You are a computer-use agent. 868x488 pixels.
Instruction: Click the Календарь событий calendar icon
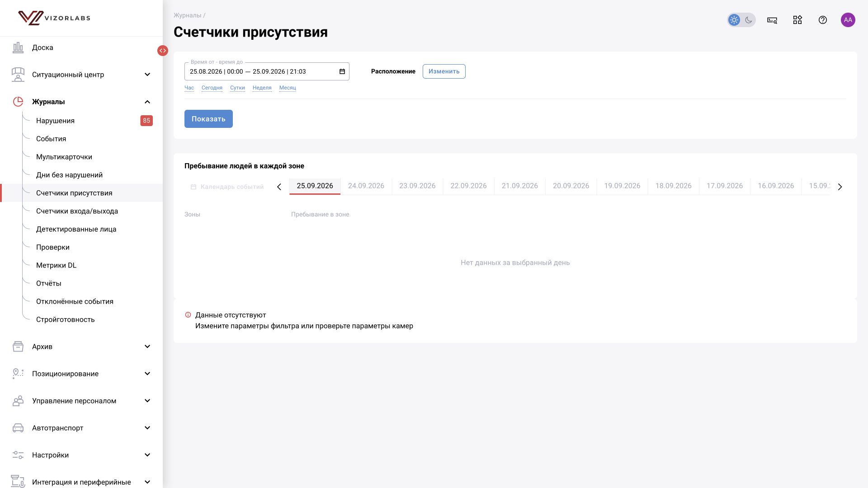pyautogui.click(x=193, y=187)
